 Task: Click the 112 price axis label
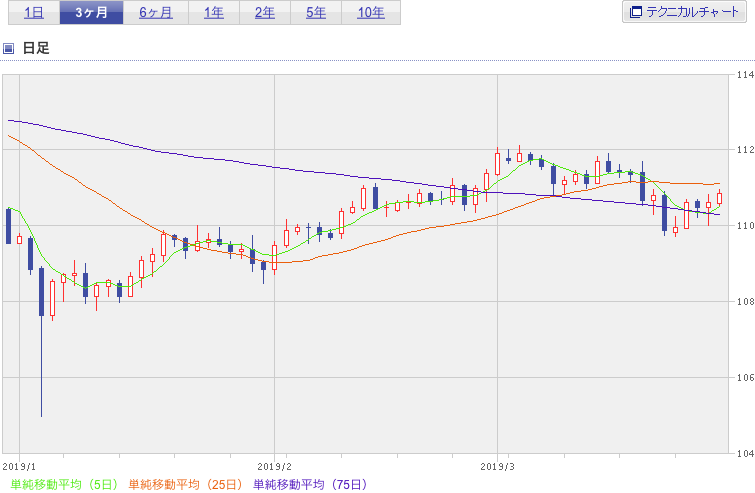(745, 150)
